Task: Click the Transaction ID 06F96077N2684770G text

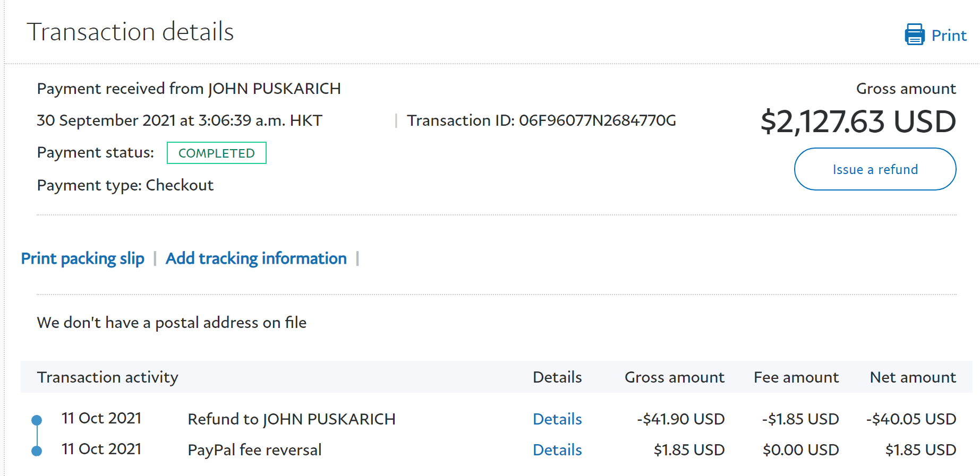Action: [541, 120]
